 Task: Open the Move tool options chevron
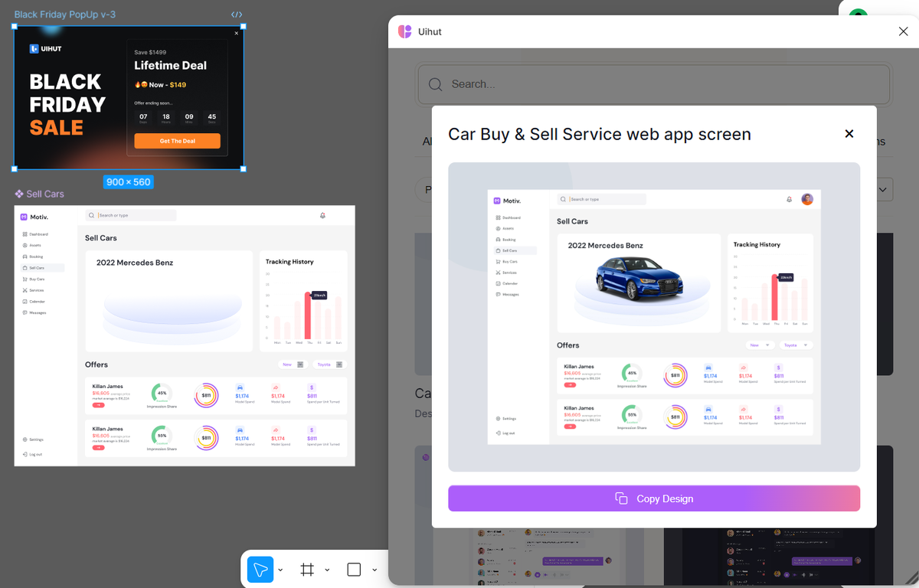pos(280,570)
